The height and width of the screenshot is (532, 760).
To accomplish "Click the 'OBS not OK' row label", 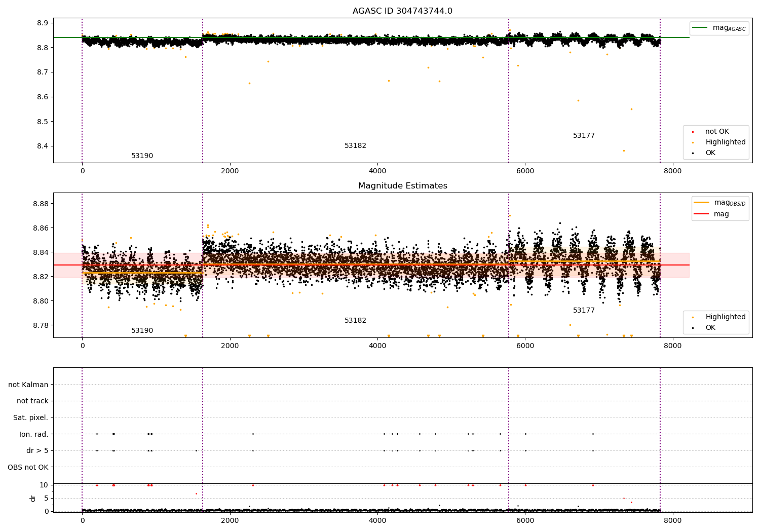I will coord(28,467).
